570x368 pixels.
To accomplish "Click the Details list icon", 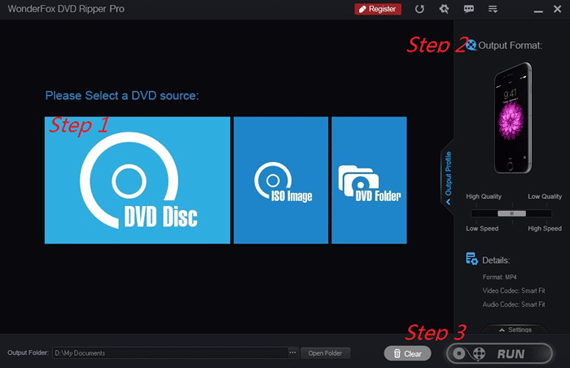I will point(472,259).
